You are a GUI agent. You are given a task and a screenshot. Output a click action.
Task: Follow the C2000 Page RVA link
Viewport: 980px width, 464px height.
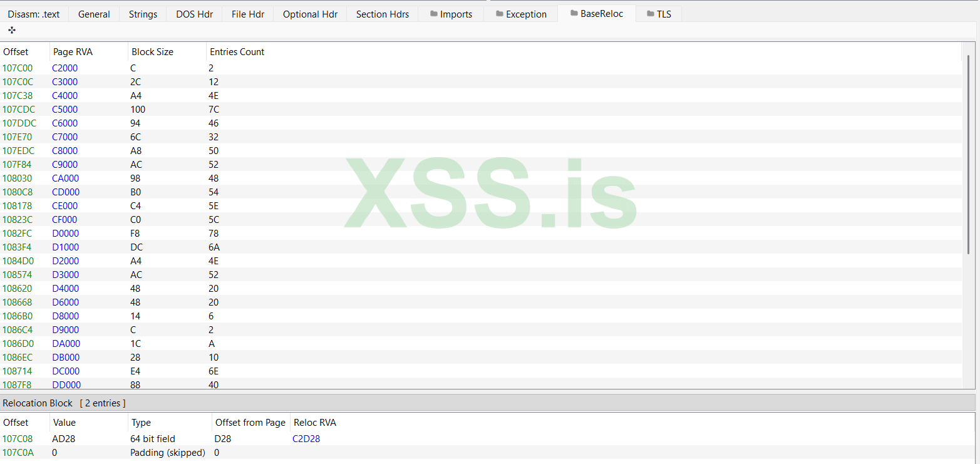64,68
